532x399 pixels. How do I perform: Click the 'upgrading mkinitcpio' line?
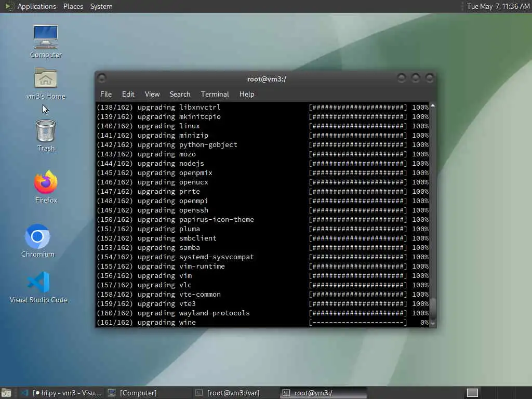262,117
